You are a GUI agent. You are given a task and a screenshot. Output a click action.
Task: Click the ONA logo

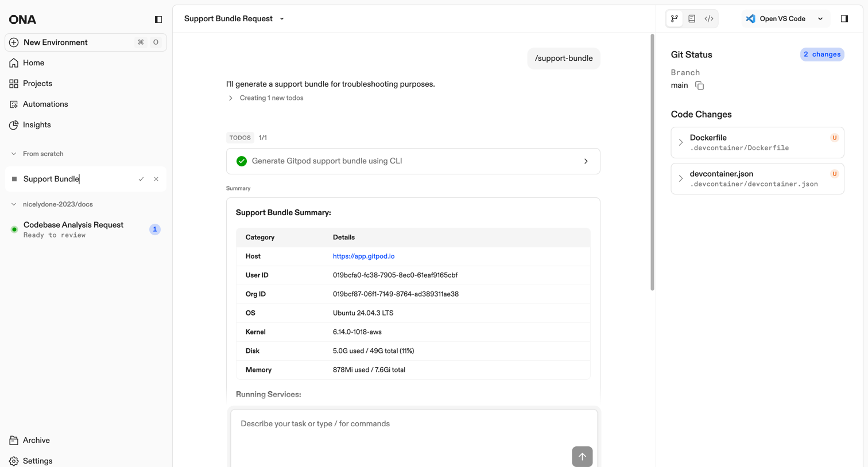click(x=22, y=20)
